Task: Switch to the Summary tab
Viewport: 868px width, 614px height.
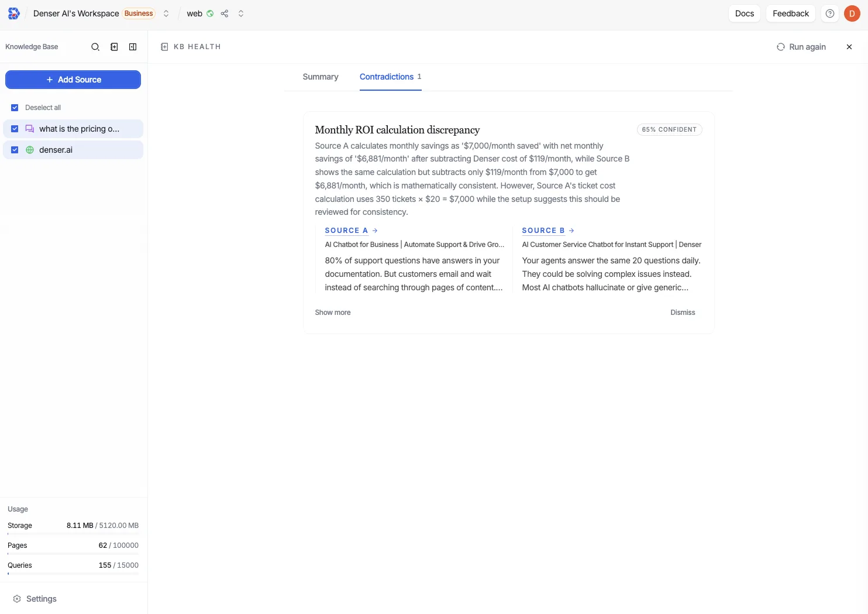Action: click(x=321, y=77)
